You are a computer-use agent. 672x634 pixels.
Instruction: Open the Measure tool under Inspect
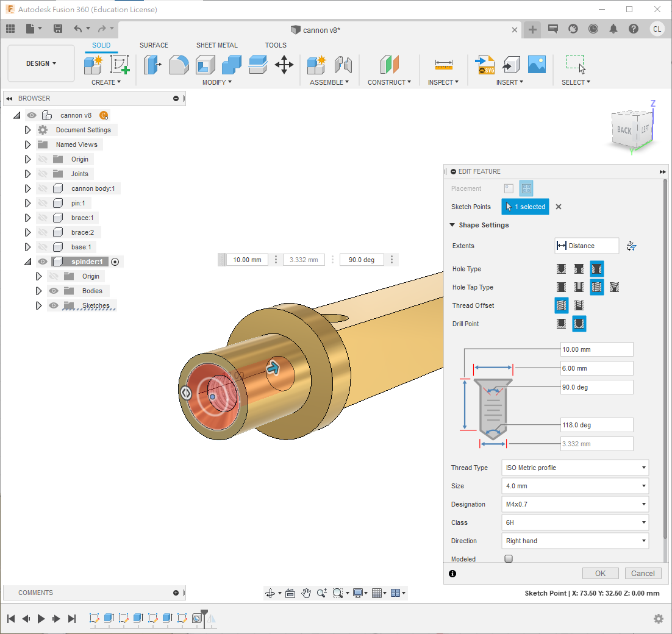(x=443, y=64)
